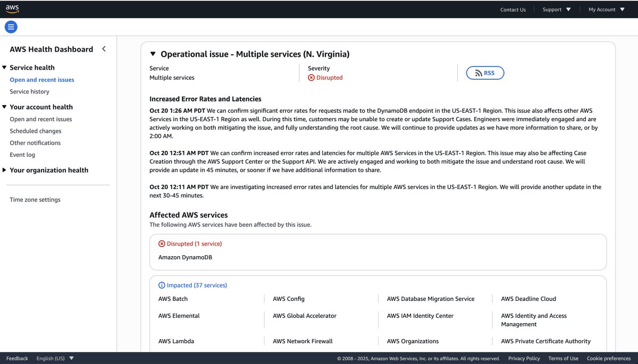
Task: Collapse the Operational issue section
Action: click(153, 54)
